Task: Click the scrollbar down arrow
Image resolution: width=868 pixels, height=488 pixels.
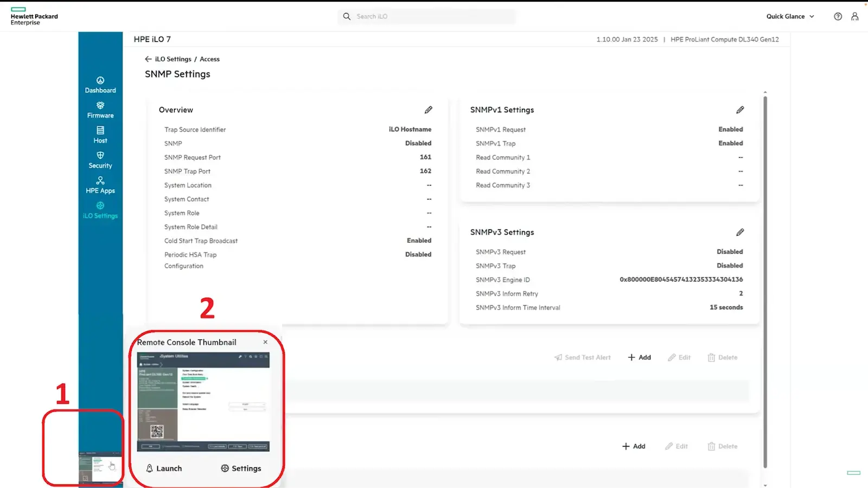Action: [x=765, y=485]
